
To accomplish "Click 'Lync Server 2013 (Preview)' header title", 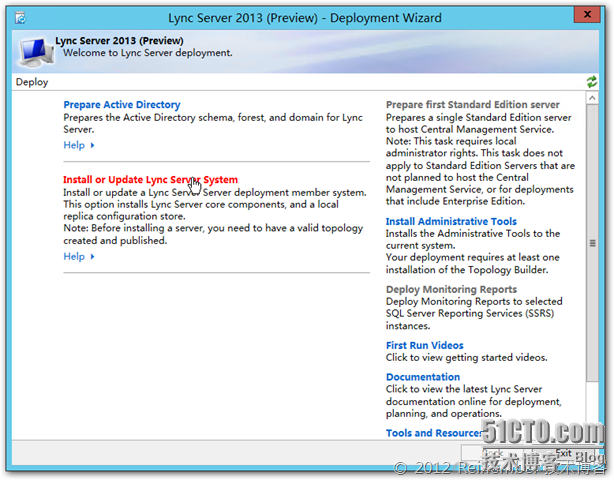I will pos(119,41).
